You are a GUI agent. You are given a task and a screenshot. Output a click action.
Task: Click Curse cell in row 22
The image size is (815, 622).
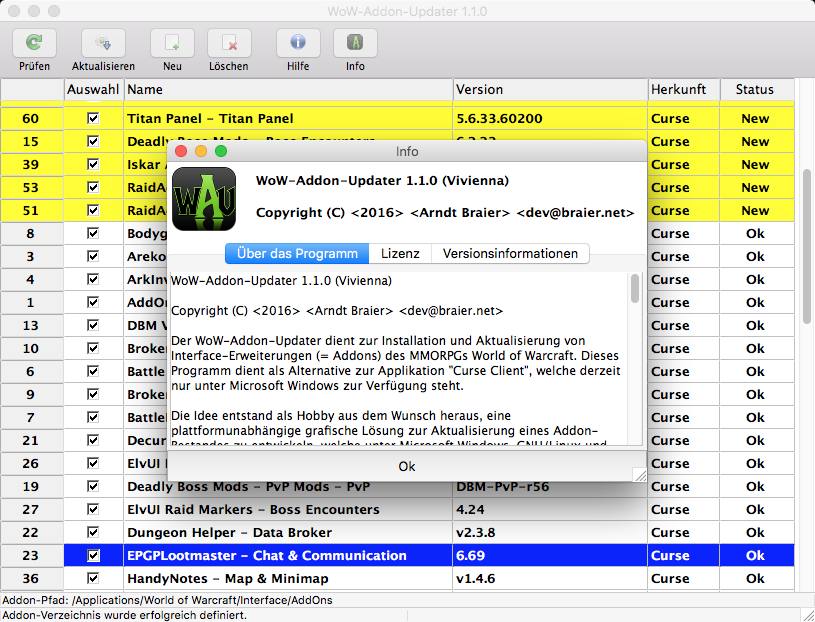tap(683, 532)
